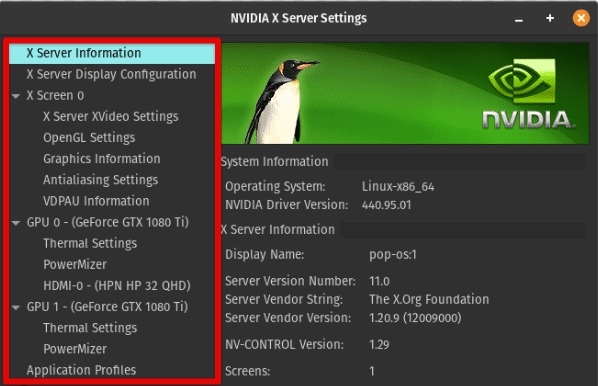Viewport: 598px width, 386px height.
Task: Open PowerMizer under GPU 1
Action: point(75,349)
